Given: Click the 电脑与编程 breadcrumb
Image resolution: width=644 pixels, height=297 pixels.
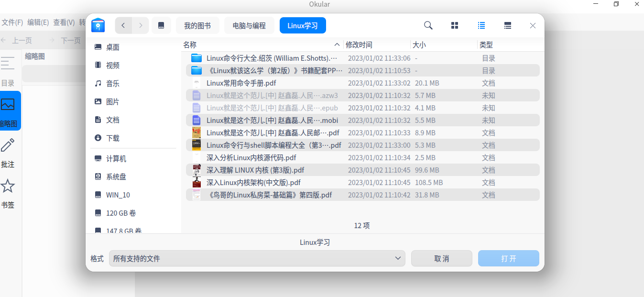Looking at the screenshot, I should point(249,25).
